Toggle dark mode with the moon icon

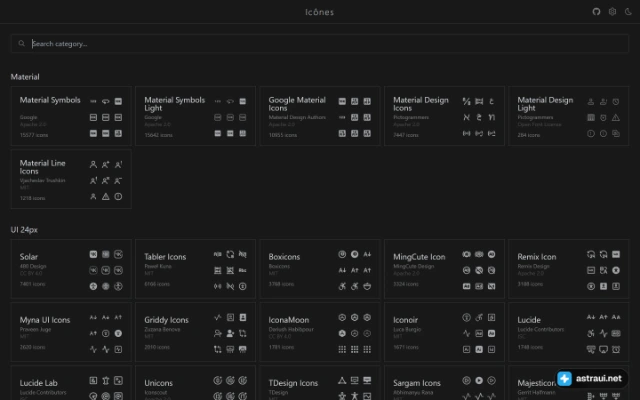[x=628, y=11]
